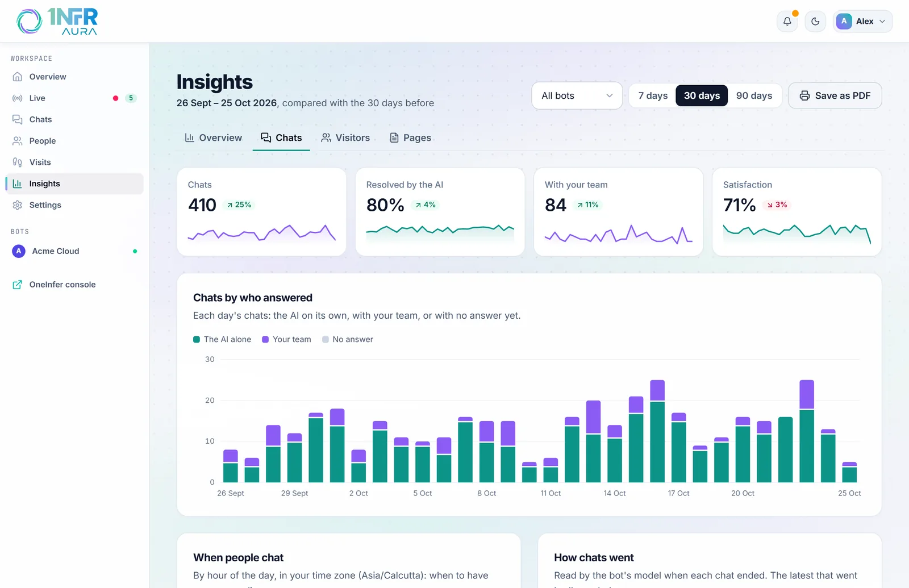Viewport: 909px width, 588px height.
Task: Open the notifications bell
Action: 787,22
